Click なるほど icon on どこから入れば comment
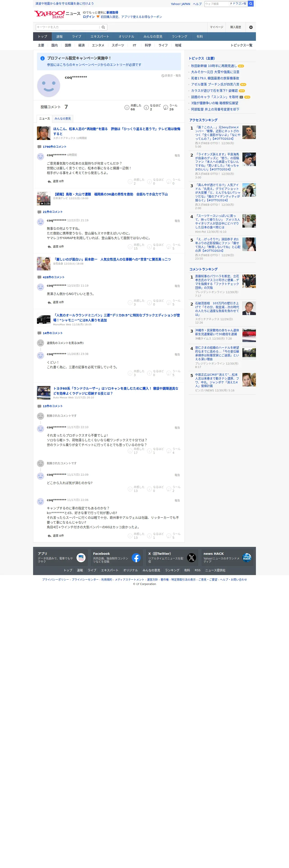Viewport: 289px width, 868px height. pos(149,489)
